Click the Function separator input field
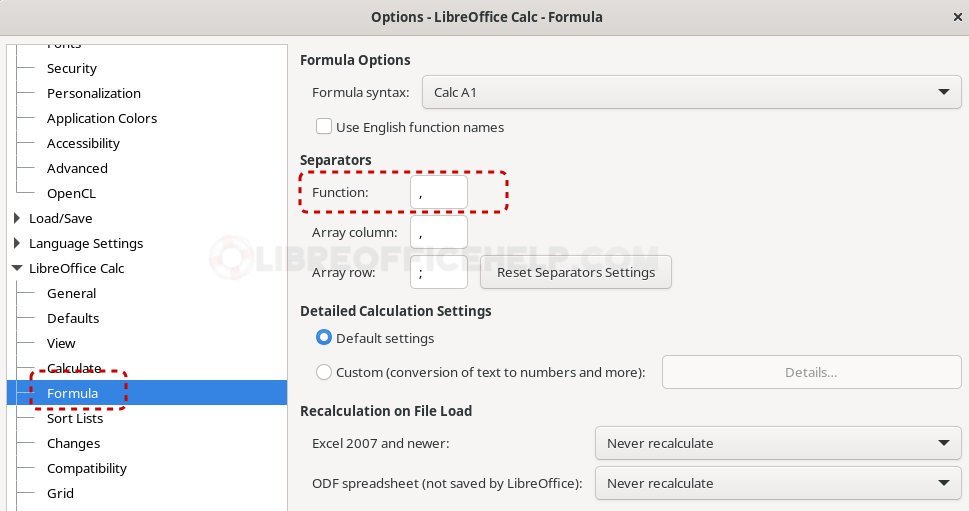The height and width of the screenshot is (511, 969). tap(439, 192)
